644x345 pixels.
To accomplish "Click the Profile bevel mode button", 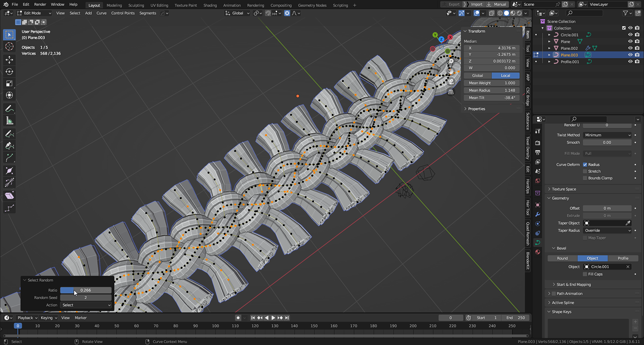I will 623,258.
